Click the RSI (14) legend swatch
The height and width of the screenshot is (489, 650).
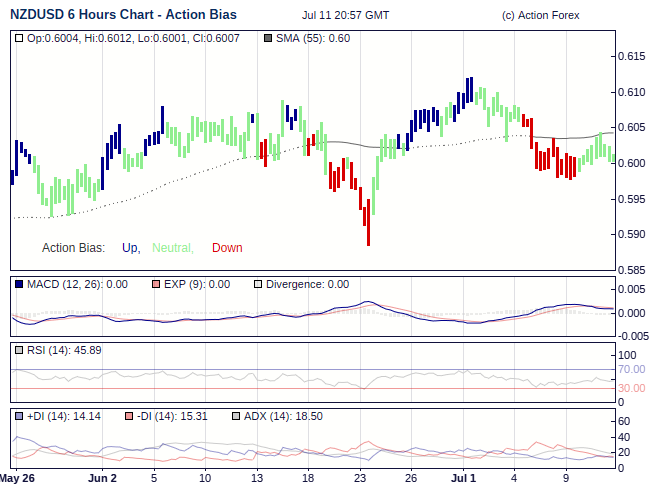coord(20,350)
